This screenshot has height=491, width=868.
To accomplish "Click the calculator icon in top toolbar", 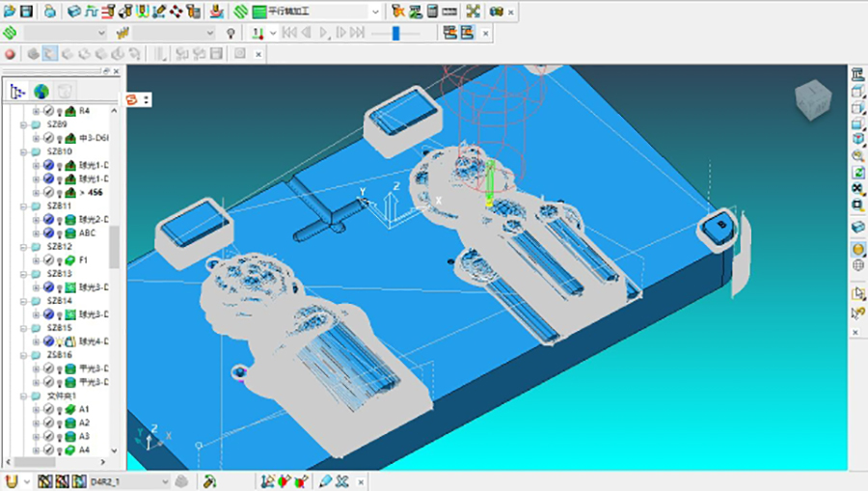I will [433, 12].
